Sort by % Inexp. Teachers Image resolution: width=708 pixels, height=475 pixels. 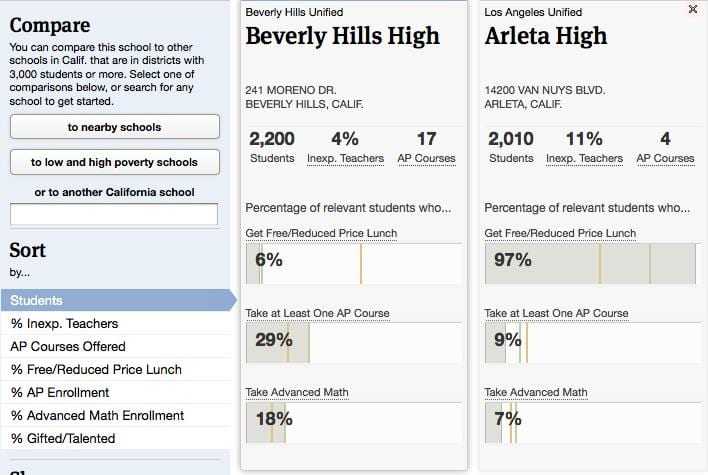tap(64, 323)
